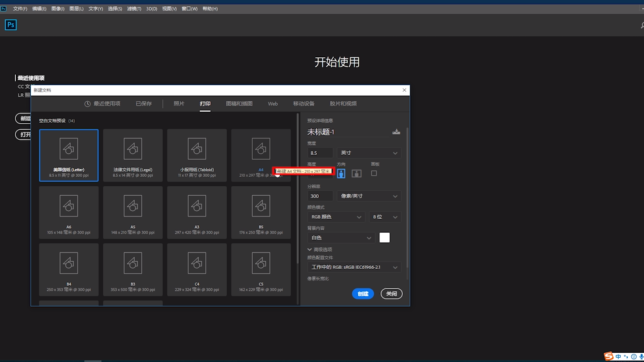
Task: Click the save preset icon beside 未标题-1
Action: pos(396,131)
